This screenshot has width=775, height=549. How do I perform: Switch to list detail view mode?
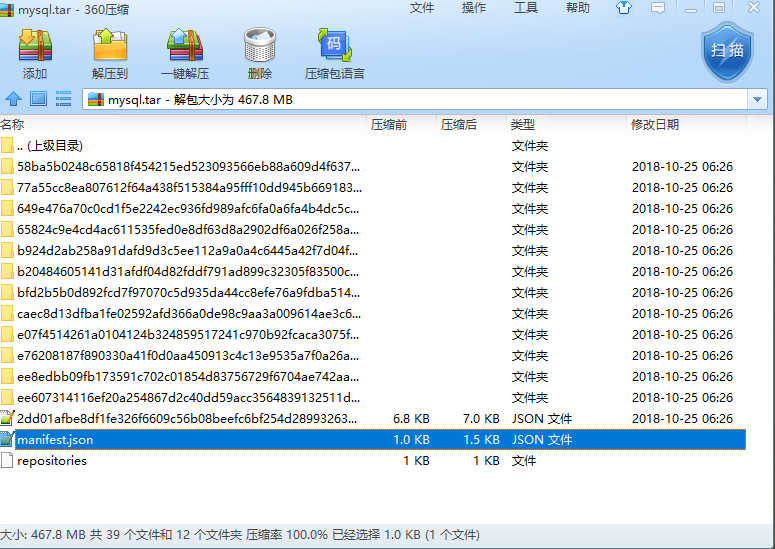(x=63, y=99)
